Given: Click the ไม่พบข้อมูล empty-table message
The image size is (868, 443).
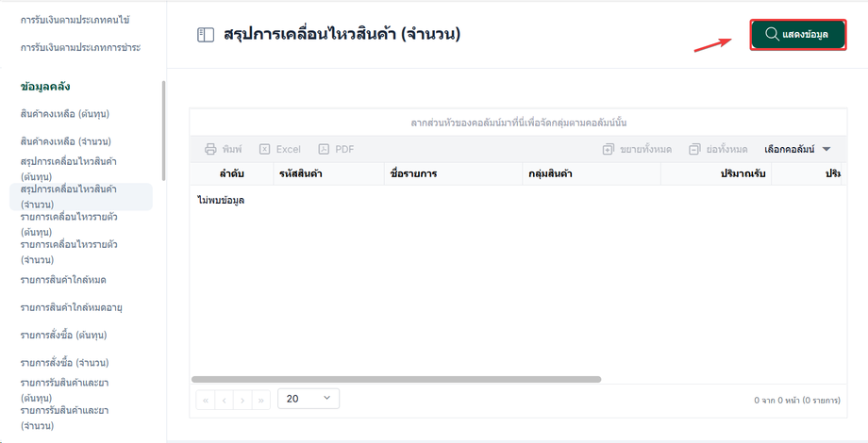Looking at the screenshot, I should (221, 200).
